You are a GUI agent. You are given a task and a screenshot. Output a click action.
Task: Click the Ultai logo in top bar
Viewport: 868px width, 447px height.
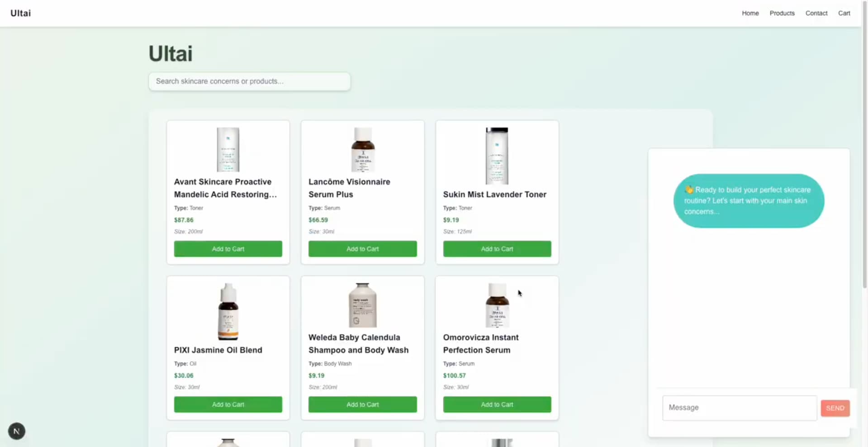click(x=21, y=13)
